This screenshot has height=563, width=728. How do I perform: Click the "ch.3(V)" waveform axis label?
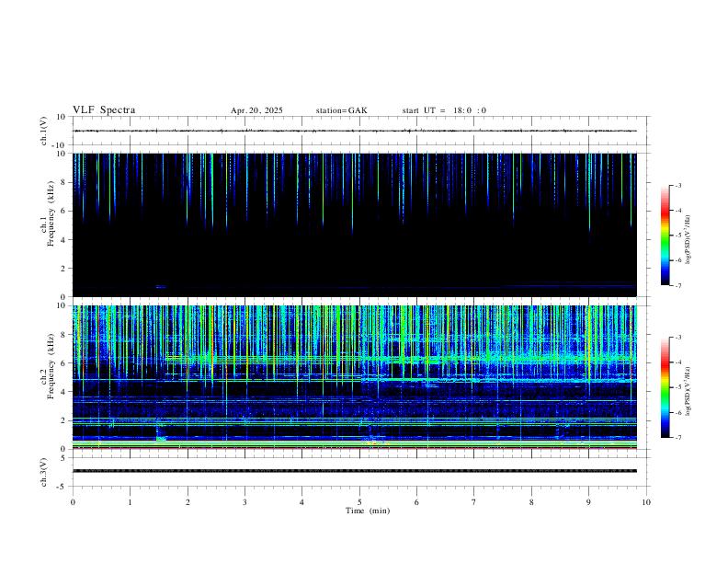(44, 470)
